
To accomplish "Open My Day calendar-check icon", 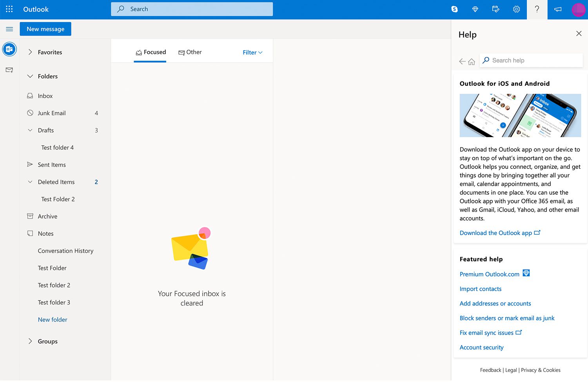I will click(496, 9).
